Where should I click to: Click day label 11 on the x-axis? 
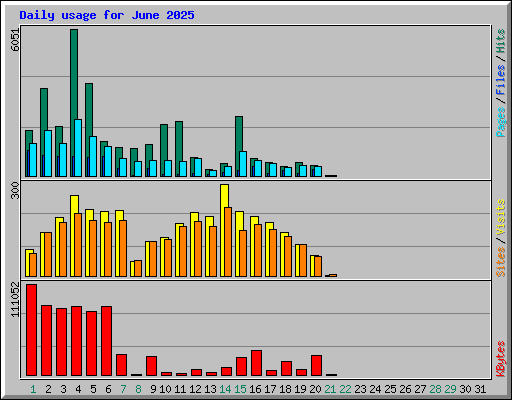(180, 389)
